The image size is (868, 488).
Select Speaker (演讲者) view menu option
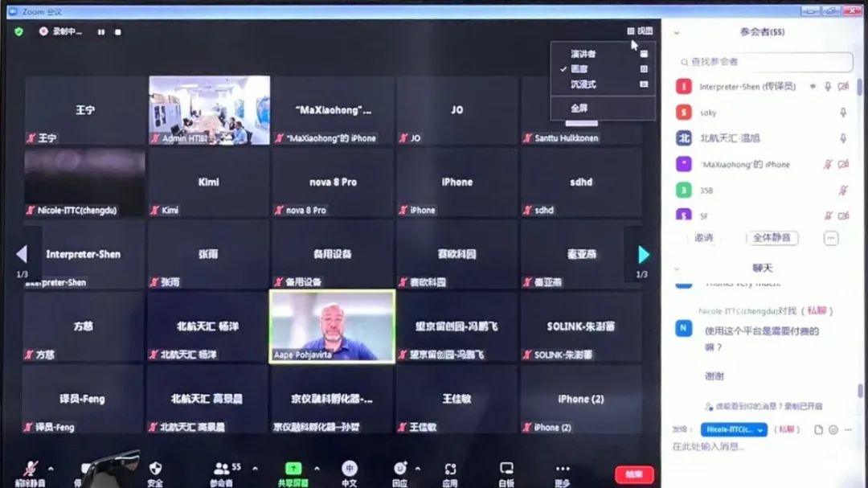click(x=583, y=54)
